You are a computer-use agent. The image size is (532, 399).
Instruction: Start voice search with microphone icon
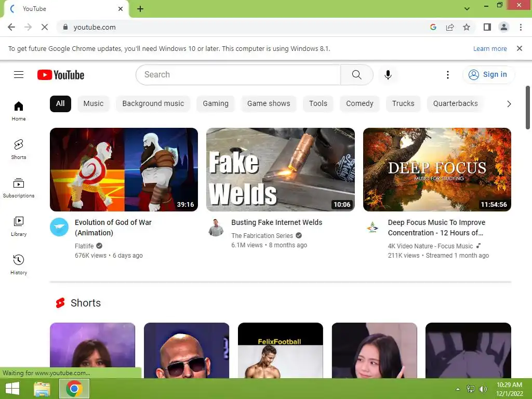(x=388, y=75)
